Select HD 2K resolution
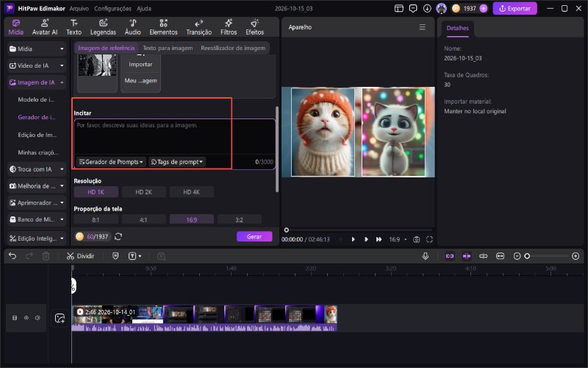588x368 pixels. click(143, 192)
